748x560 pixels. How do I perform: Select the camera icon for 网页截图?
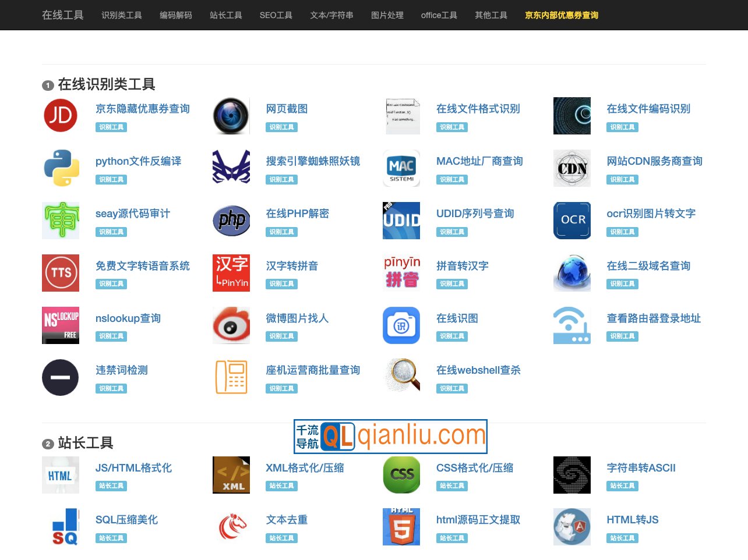[231, 115]
